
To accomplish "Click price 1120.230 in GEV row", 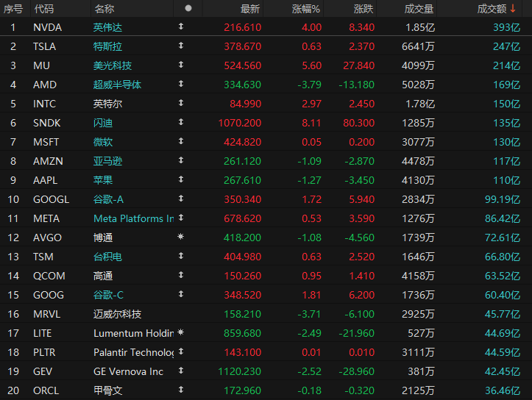I will click(240, 371).
